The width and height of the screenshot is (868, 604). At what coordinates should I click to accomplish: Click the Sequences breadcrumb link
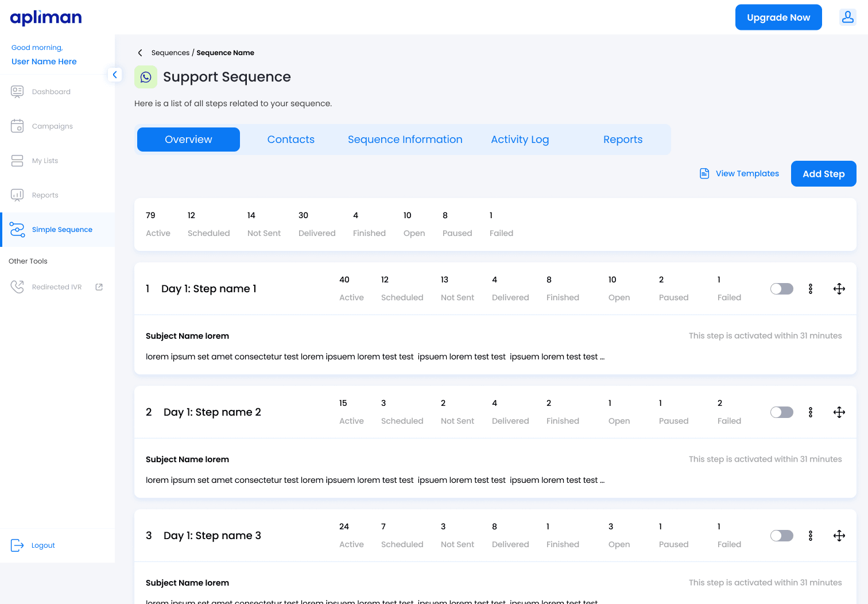point(170,53)
